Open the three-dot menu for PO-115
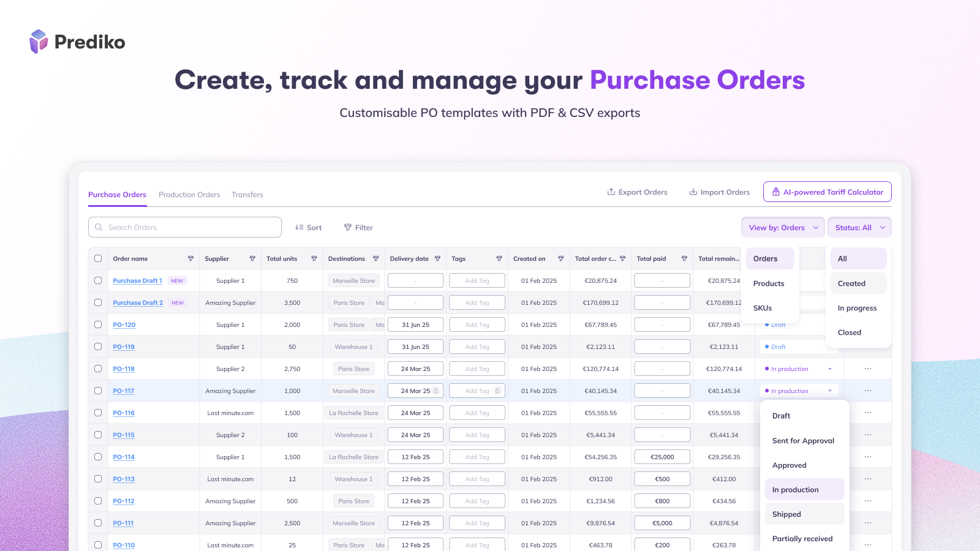This screenshot has width=980, height=551. pos(868,435)
